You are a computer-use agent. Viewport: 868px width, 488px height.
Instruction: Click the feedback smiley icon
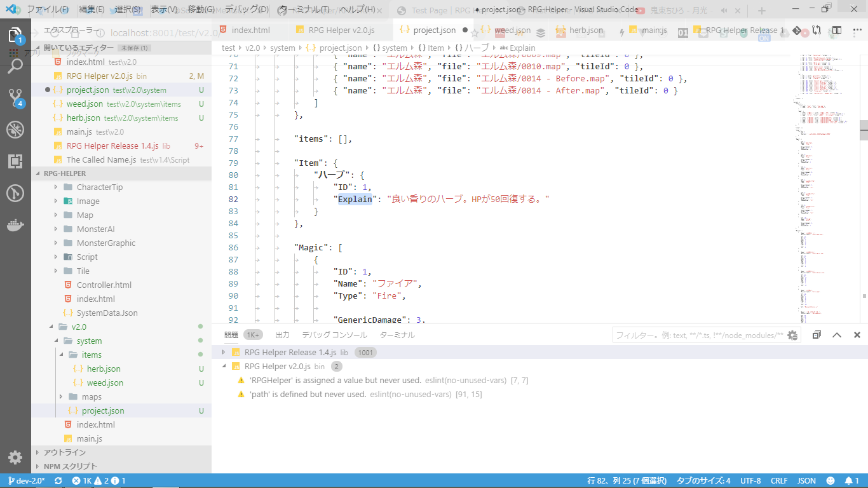tap(830, 481)
